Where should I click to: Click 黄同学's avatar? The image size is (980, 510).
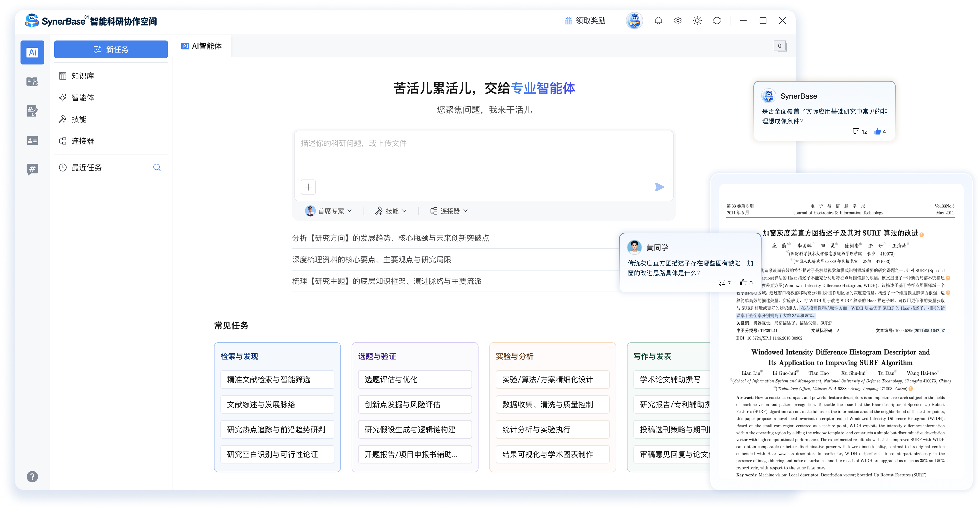(634, 247)
